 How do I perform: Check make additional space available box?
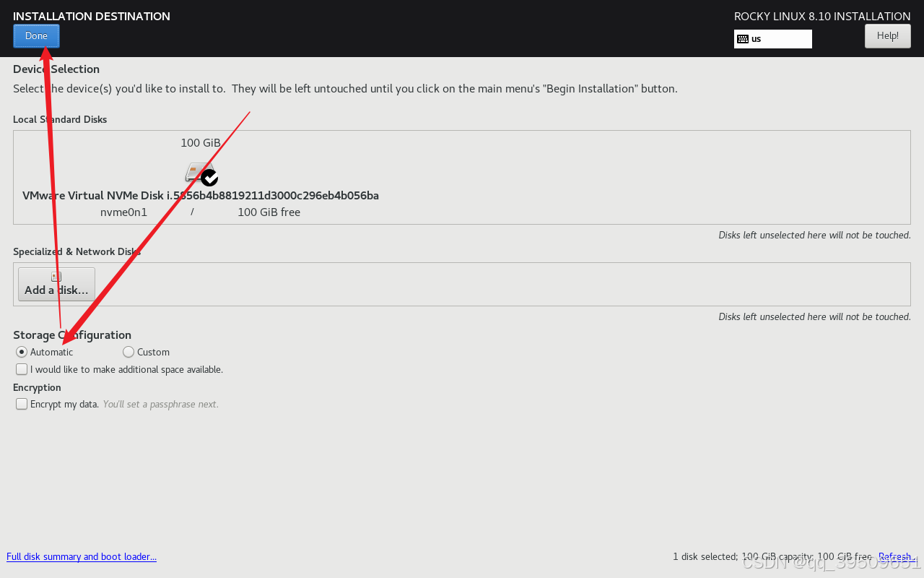coord(22,369)
